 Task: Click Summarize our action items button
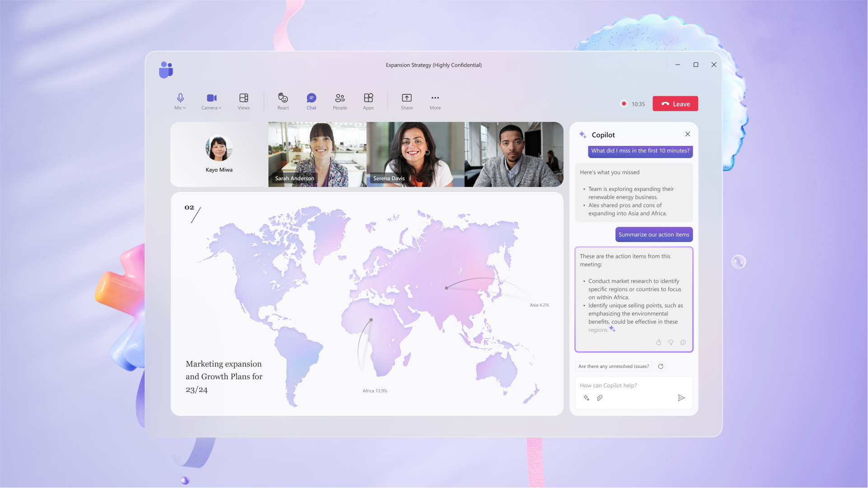(x=653, y=234)
